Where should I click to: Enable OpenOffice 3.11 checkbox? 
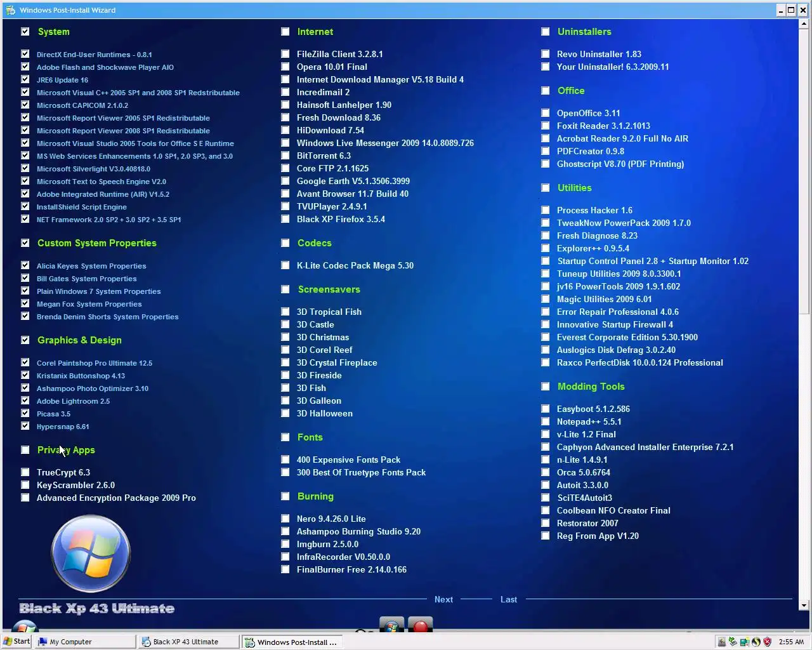(545, 113)
